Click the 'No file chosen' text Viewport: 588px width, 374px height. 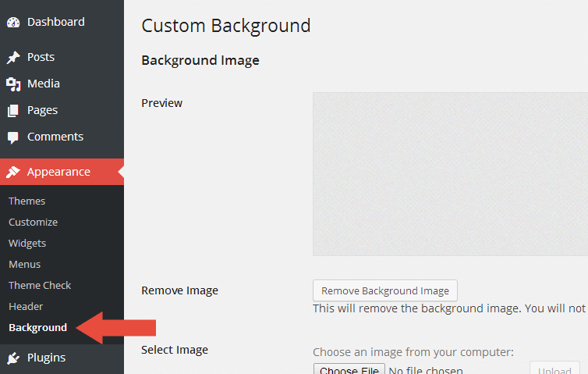pyautogui.click(x=426, y=370)
